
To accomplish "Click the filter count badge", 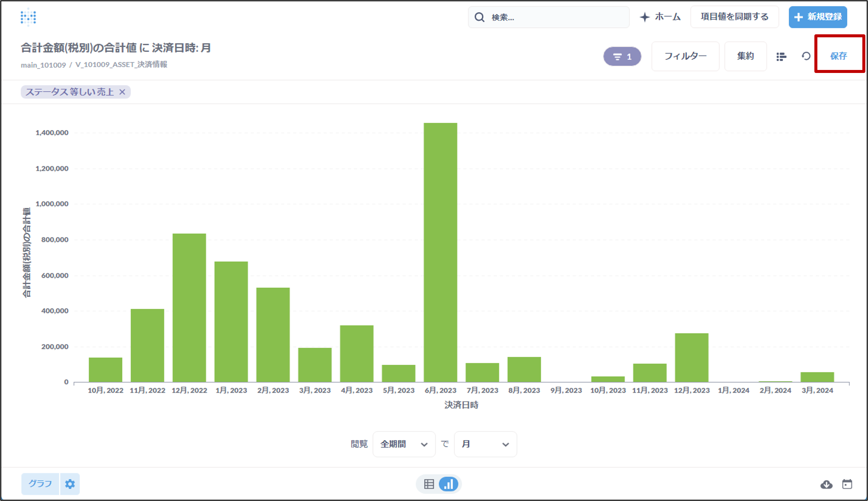I will [x=622, y=56].
